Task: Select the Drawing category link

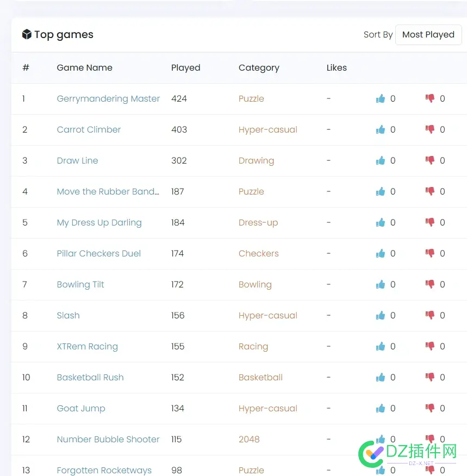Action: 256,161
